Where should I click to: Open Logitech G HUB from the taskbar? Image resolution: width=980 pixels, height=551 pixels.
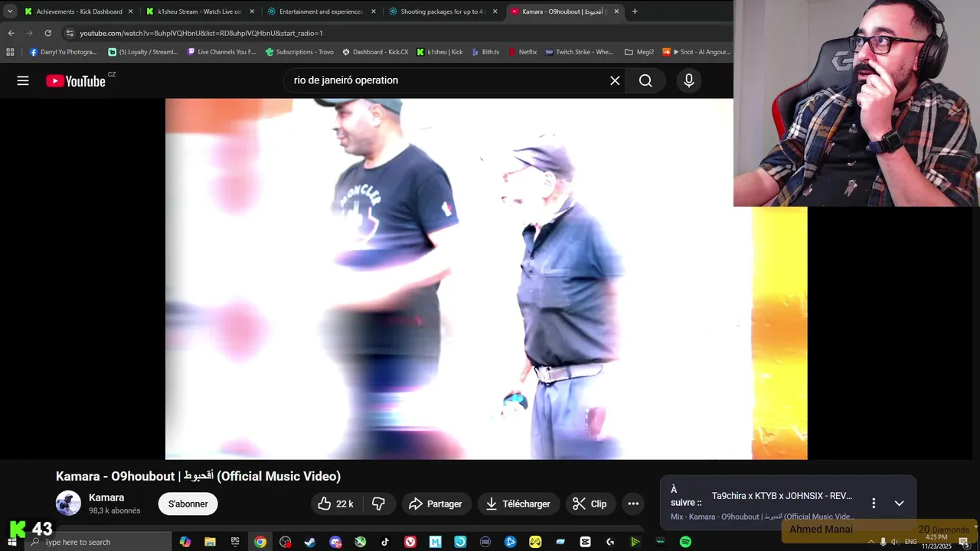pos(610,542)
